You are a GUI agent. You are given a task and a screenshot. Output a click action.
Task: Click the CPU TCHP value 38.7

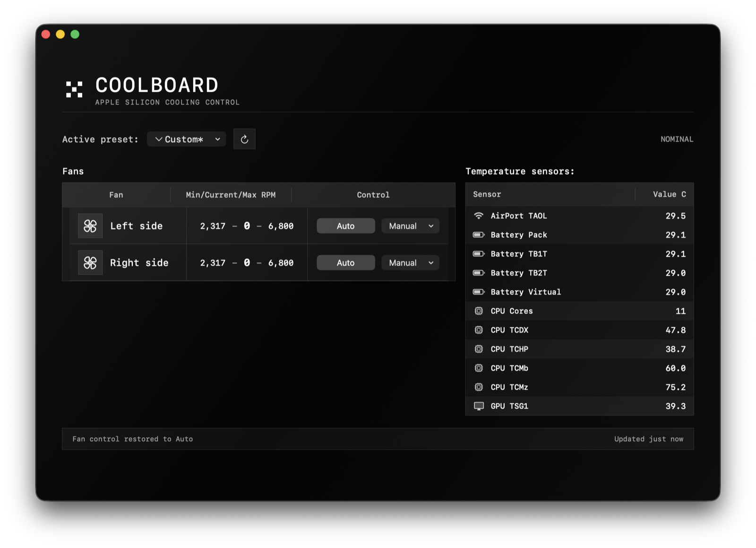(676, 349)
